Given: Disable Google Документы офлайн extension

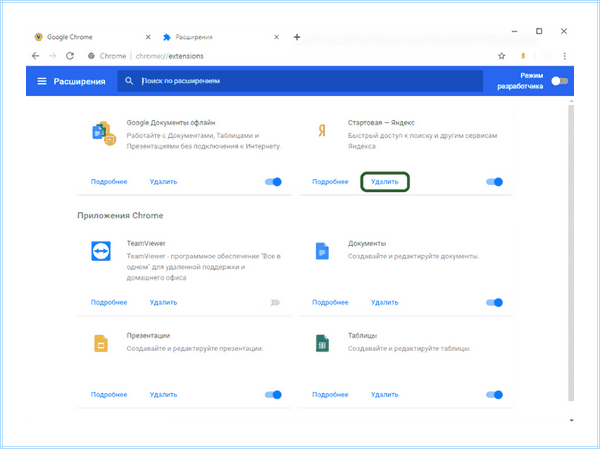Looking at the screenshot, I should click(x=273, y=181).
